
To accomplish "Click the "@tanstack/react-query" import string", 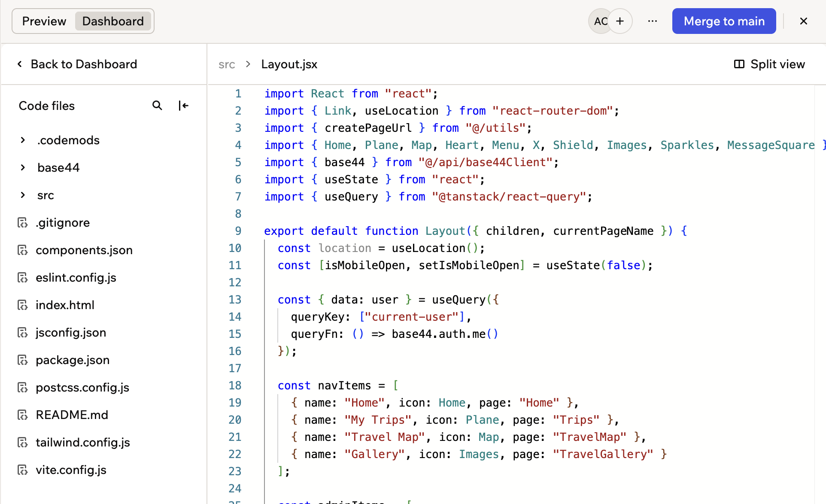I will tap(509, 197).
